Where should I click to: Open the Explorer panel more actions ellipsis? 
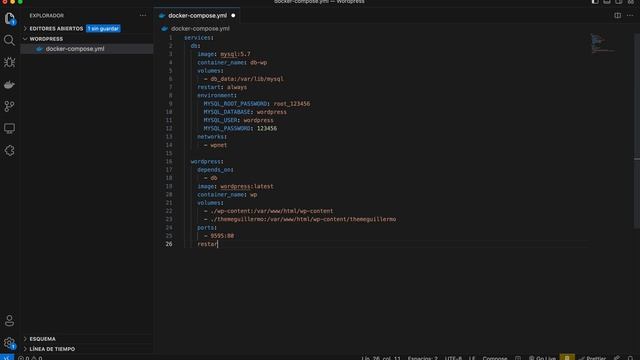(x=143, y=16)
